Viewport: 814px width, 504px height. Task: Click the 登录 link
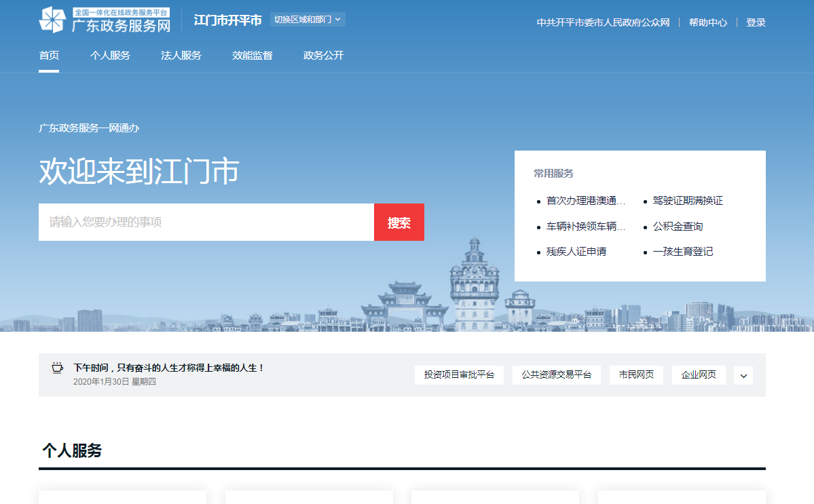click(x=756, y=22)
